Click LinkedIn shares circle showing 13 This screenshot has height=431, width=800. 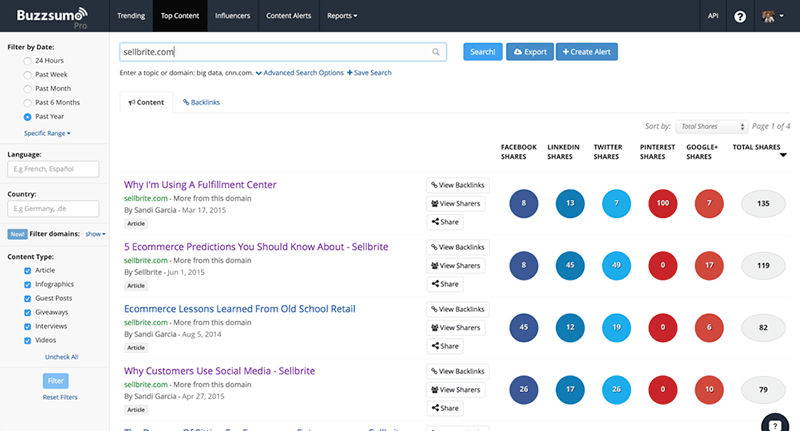coord(570,204)
